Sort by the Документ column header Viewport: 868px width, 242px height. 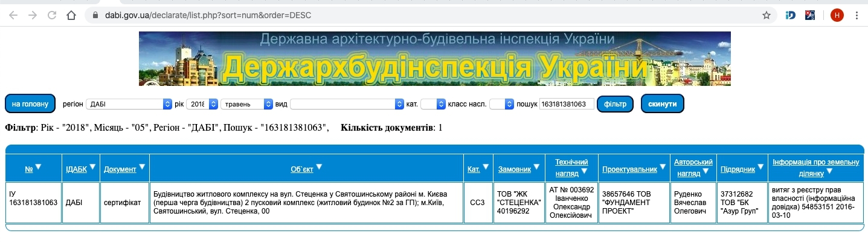click(x=120, y=169)
